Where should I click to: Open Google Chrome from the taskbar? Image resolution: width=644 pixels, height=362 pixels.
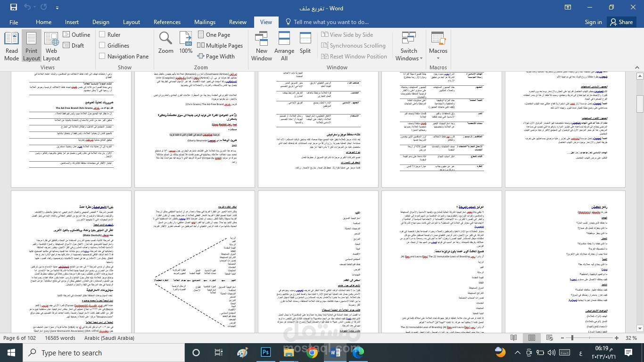(312, 353)
